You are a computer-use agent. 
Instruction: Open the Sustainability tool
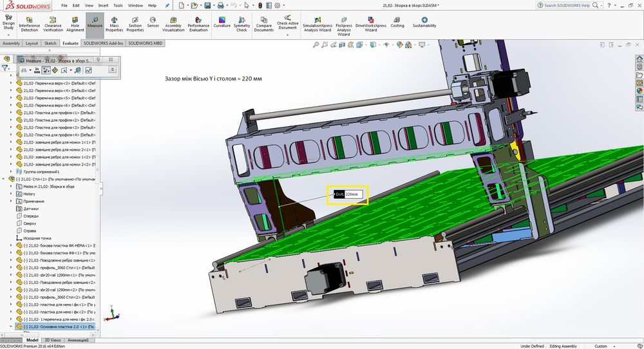(424, 23)
